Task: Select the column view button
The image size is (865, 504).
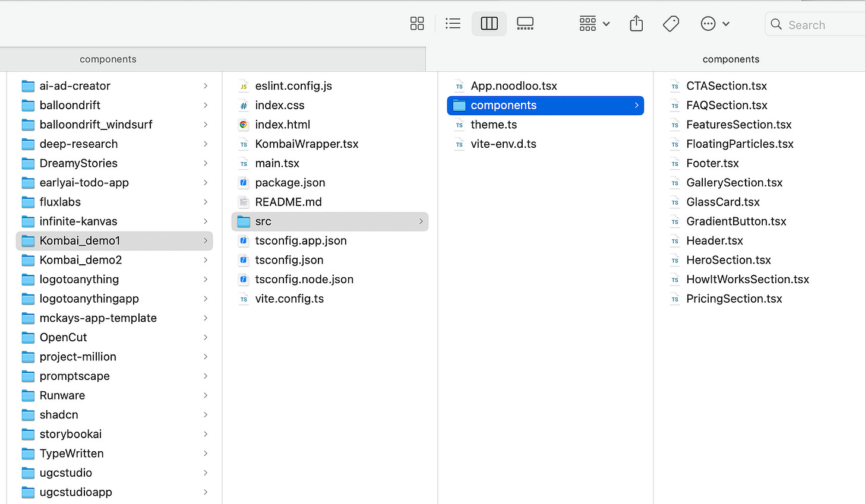Action: tap(489, 24)
